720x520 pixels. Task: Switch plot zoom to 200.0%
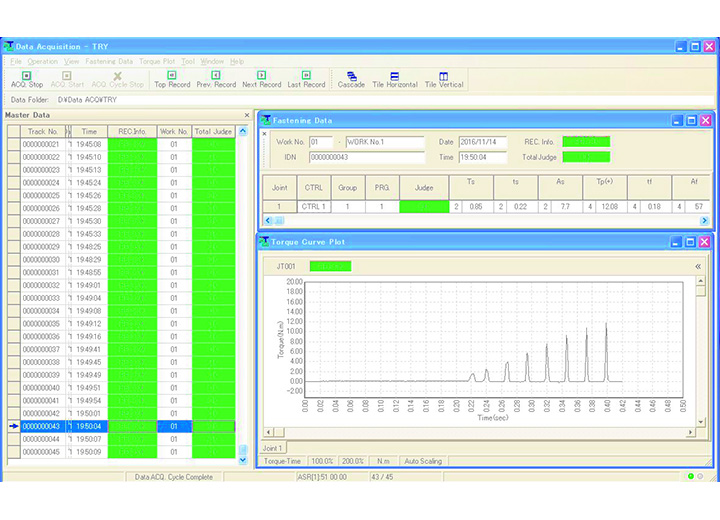(x=353, y=461)
